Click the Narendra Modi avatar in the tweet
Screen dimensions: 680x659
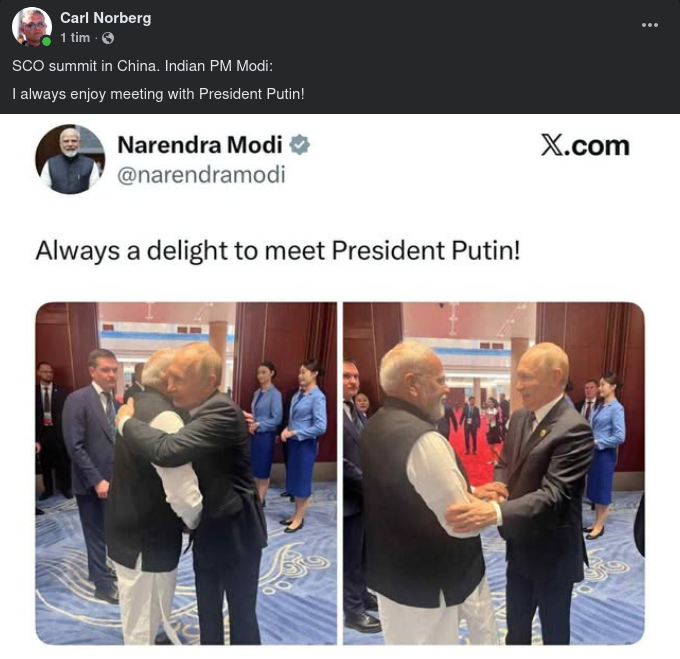70,159
